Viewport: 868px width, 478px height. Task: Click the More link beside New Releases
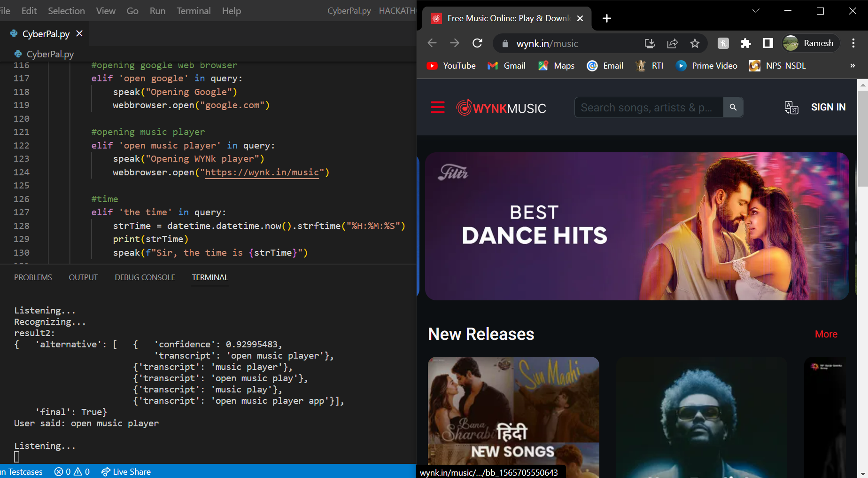(826, 334)
